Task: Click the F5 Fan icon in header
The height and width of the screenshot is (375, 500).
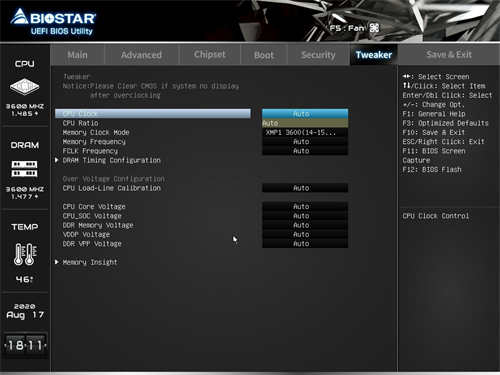Action: (374, 28)
